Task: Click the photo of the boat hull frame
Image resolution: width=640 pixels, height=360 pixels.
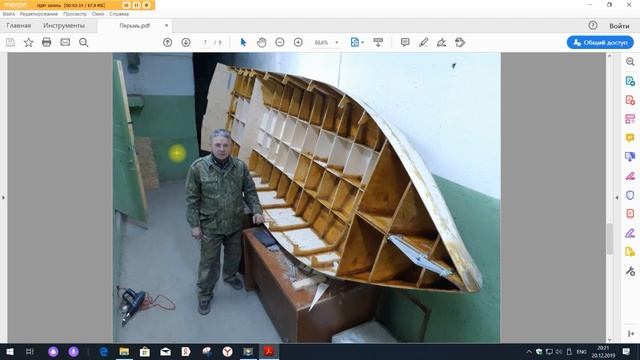Action: [307, 197]
